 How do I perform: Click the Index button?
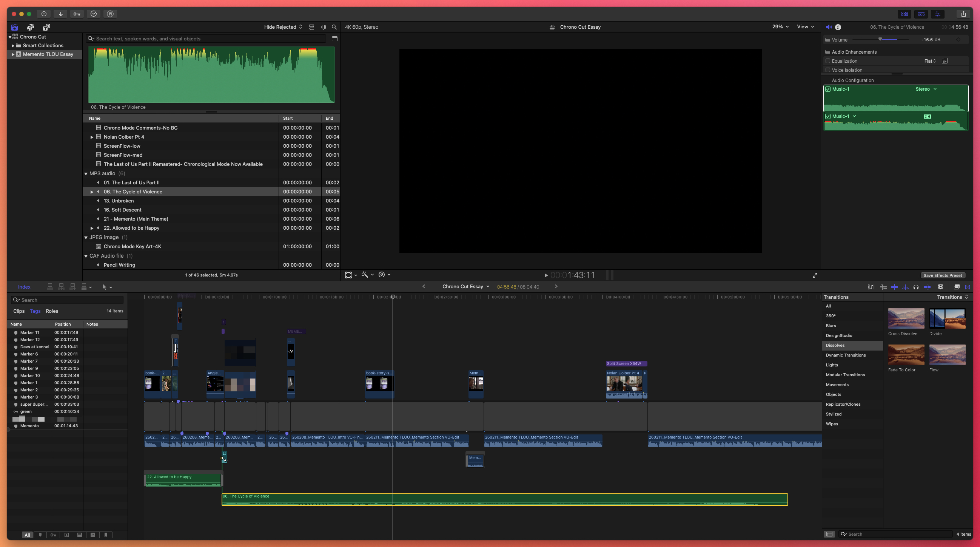pos(24,287)
